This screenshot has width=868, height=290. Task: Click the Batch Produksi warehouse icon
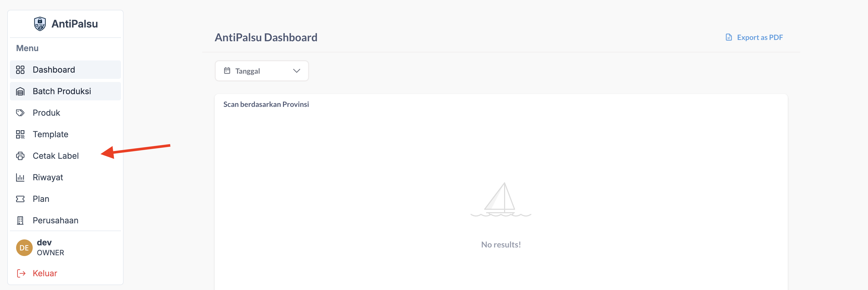pyautogui.click(x=20, y=91)
